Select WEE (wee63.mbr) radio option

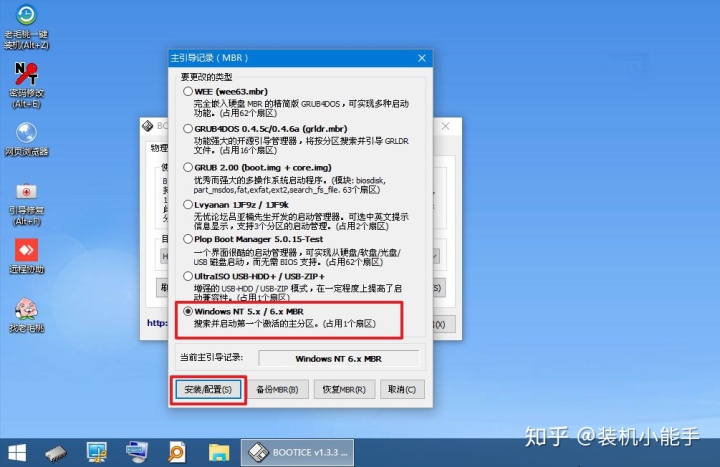(187, 91)
